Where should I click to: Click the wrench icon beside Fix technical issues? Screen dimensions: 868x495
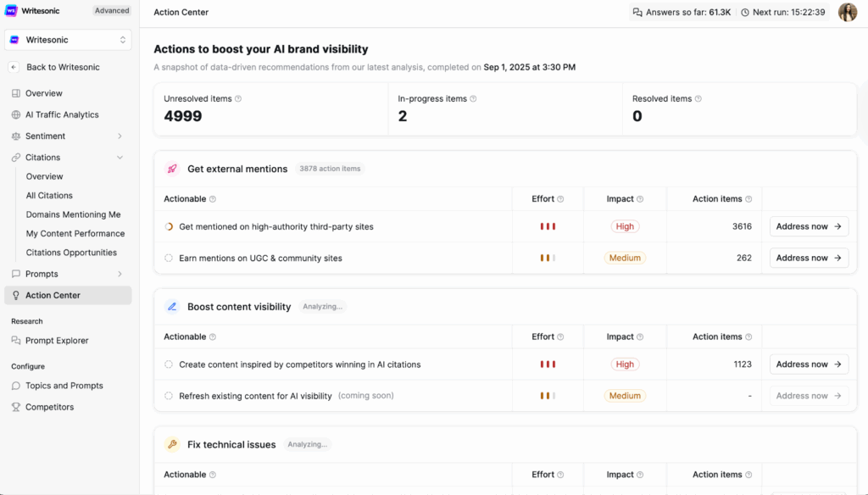(x=172, y=444)
